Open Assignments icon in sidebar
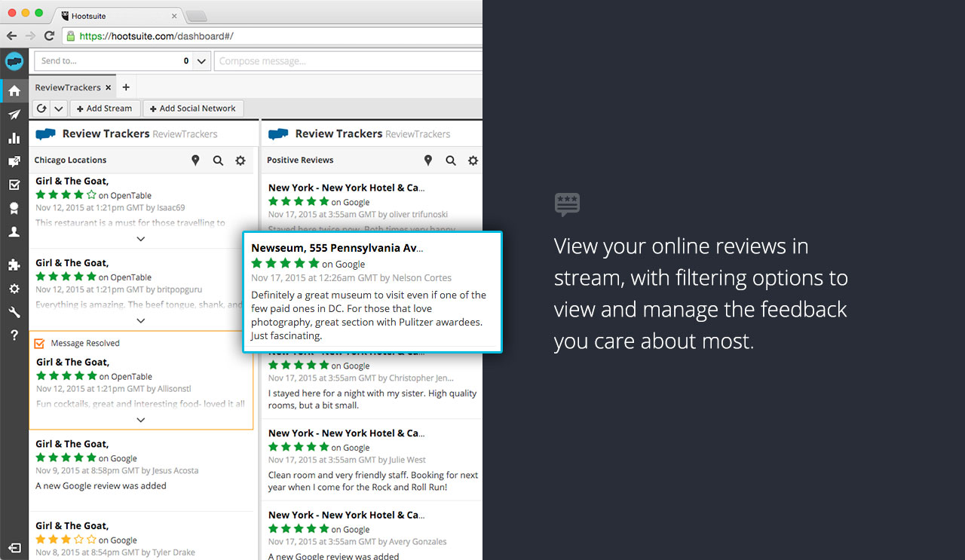The height and width of the screenshot is (560, 965). click(x=14, y=161)
